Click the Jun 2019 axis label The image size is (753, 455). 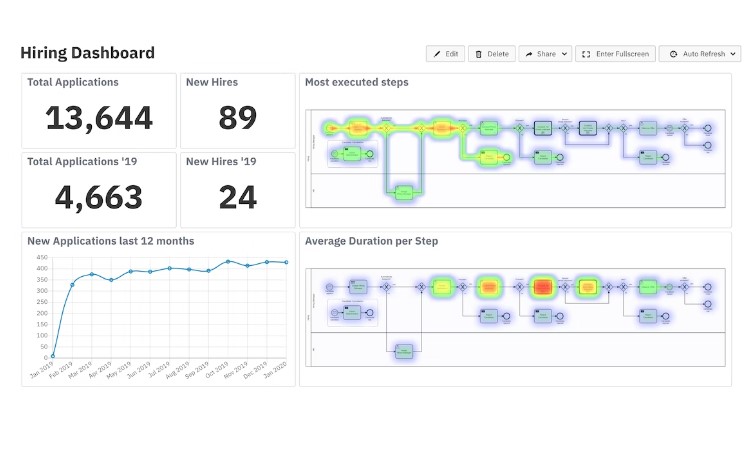click(x=139, y=371)
